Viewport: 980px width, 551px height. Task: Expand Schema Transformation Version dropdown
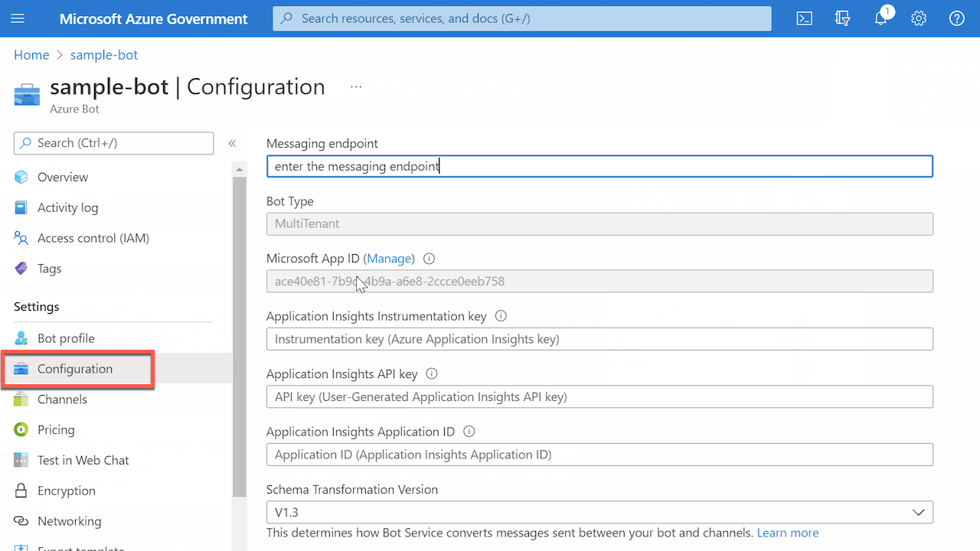(599, 512)
